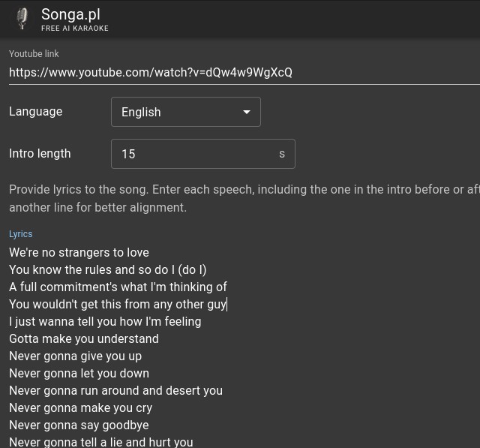
Task: Click the "Never gonna give you up" line
Action: point(75,356)
